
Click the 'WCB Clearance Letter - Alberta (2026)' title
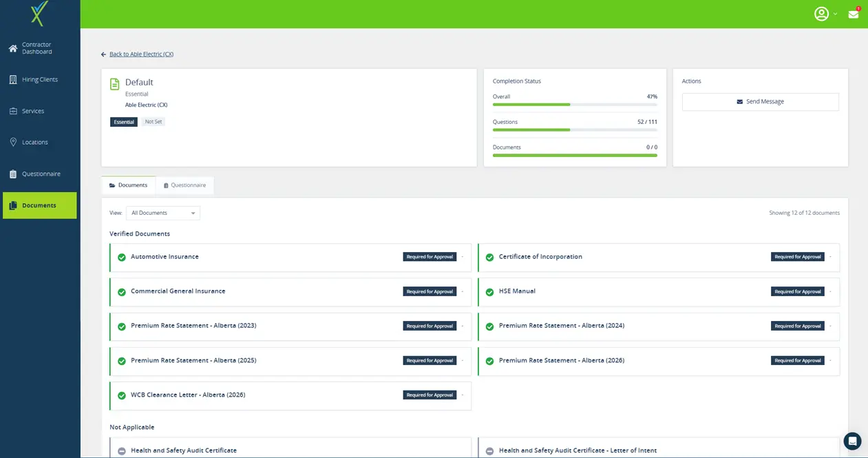[188, 395]
